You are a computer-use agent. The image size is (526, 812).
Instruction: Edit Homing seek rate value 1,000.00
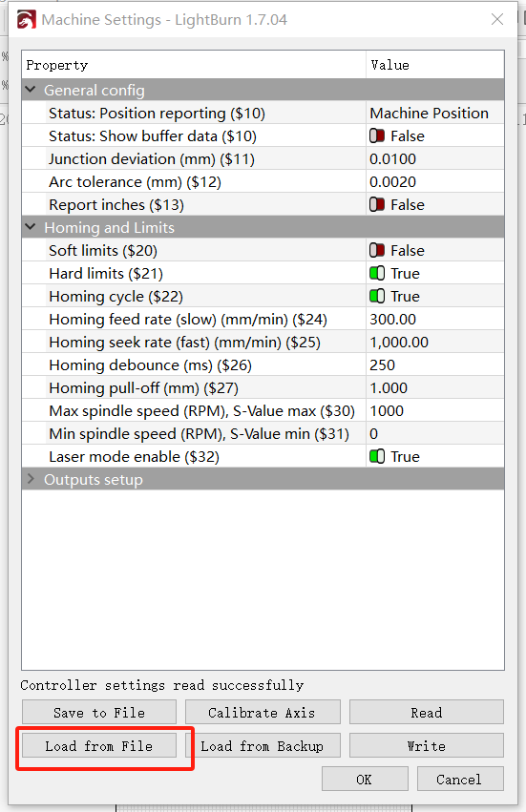pyautogui.click(x=434, y=343)
